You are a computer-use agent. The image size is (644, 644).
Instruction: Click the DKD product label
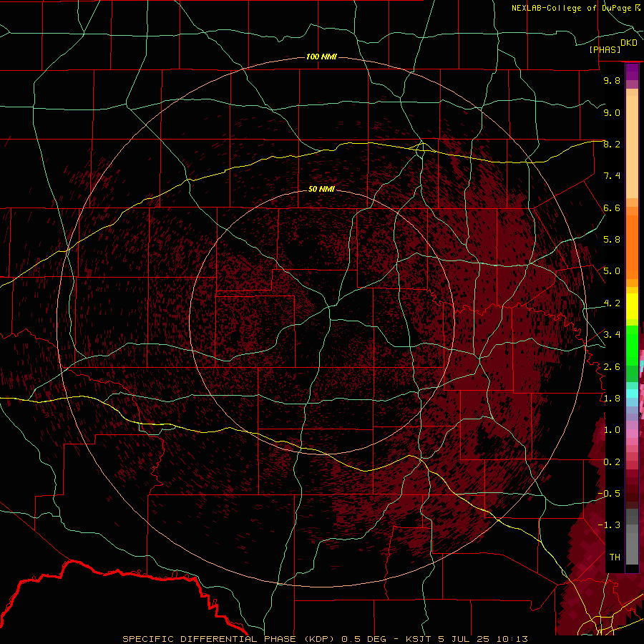[629, 43]
